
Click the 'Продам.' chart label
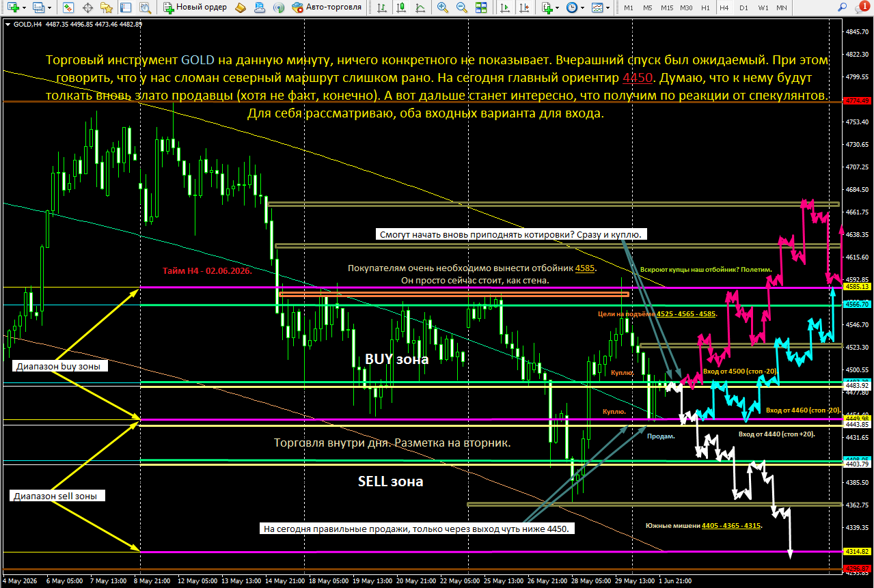[x=661, y=435]
